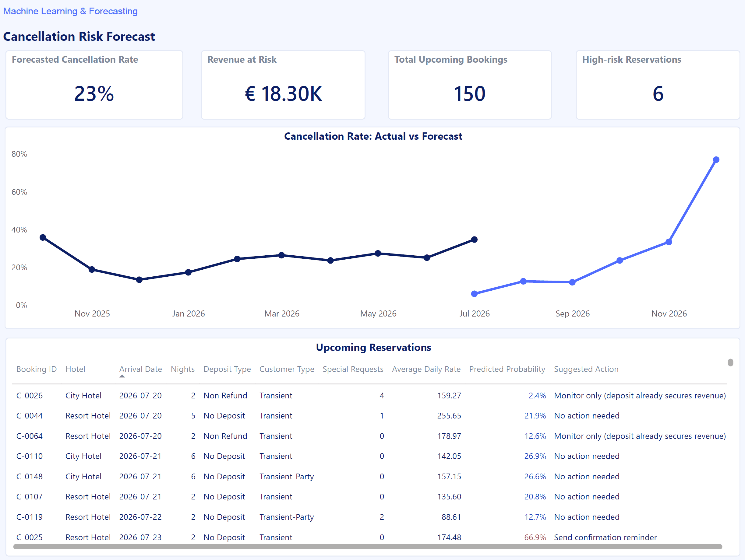
Task: Select booking ID C-0025 cell
Action: [30, 537]
